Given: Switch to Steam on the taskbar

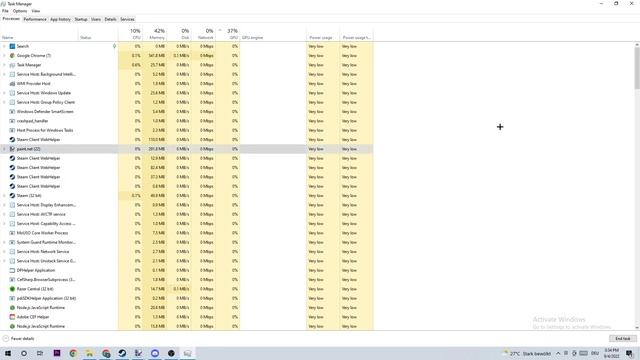Looking at the screenshot, I should pos(122,353).
